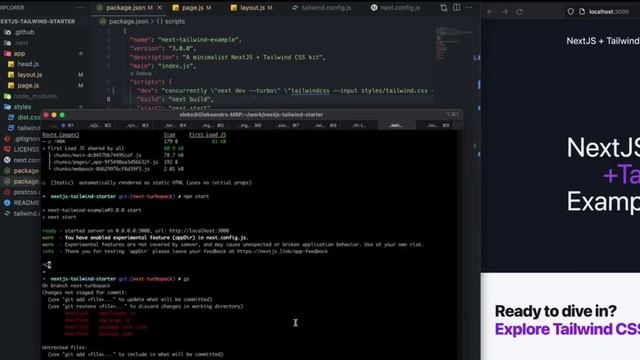
Task: Collapse the NEXTJS-TAILWIND-STARTER project header
Action: (38, 21)
